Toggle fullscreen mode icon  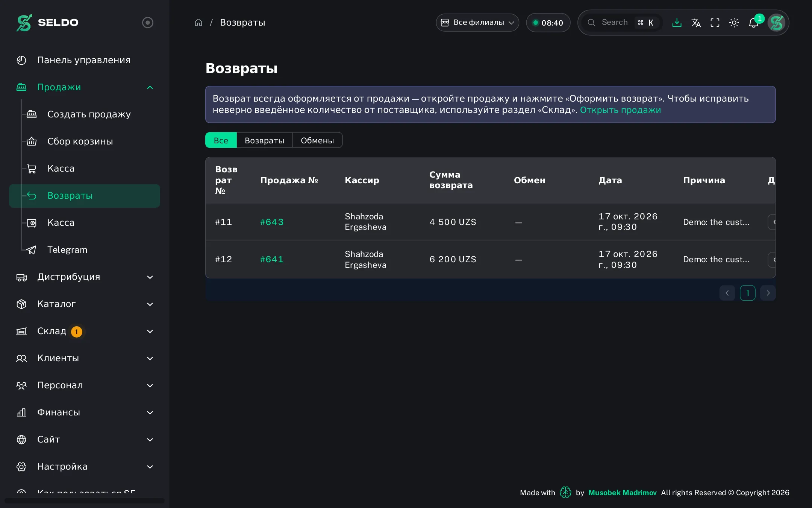click(x=715, y=23)
